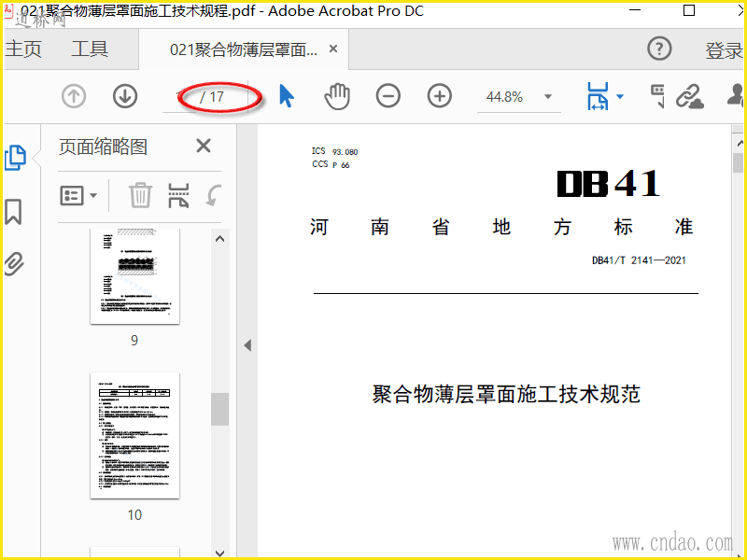Select the 021聚合物薄层罩面 document tab
Viewport: 747px width, 560px height.
(244, 49)
